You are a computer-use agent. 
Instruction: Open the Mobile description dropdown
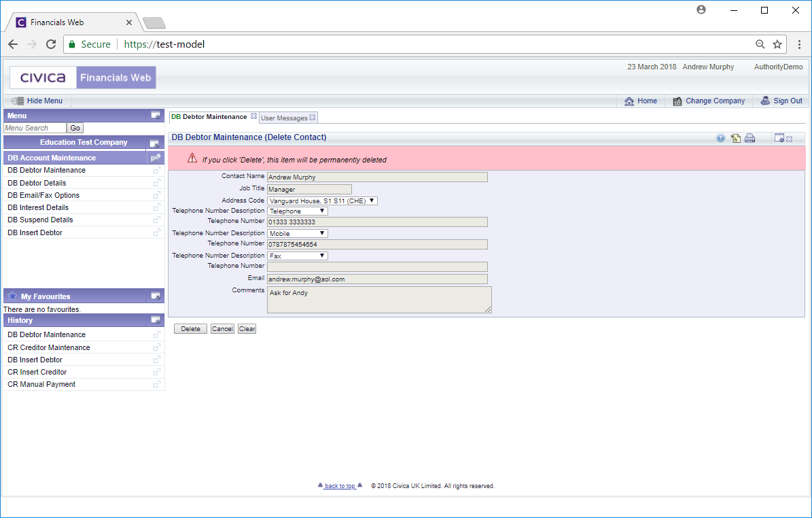297,234
